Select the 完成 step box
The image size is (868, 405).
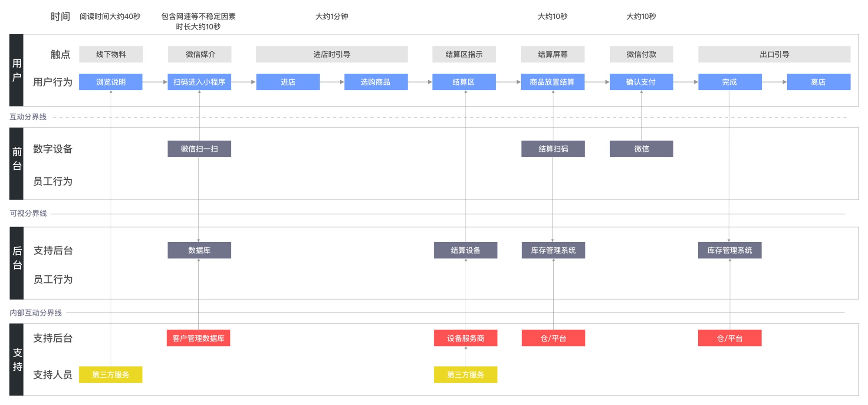[730, 82]
